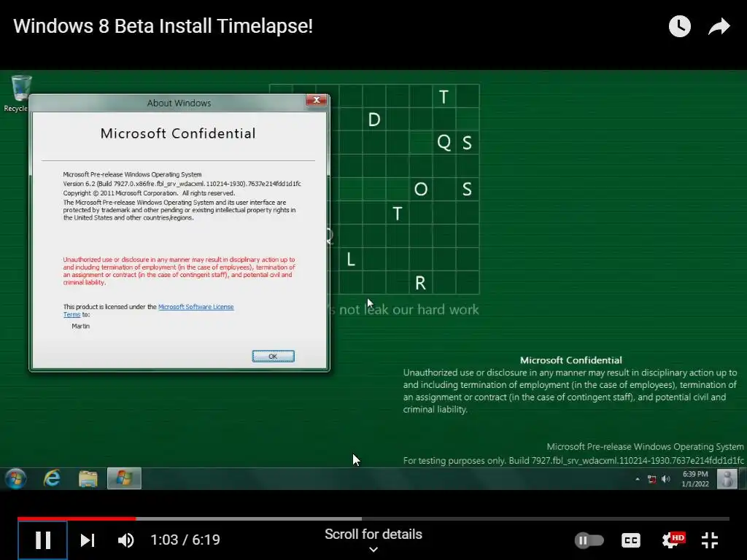Screen dimensions: 747x560
Task: Mute the video volume
Action: click(x=125, y=540)
